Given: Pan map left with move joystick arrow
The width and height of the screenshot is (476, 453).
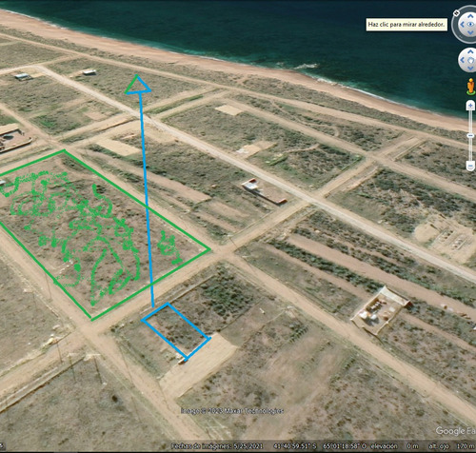Looking at the screenshot, I should pyautogui.click(x=463, y=60).
